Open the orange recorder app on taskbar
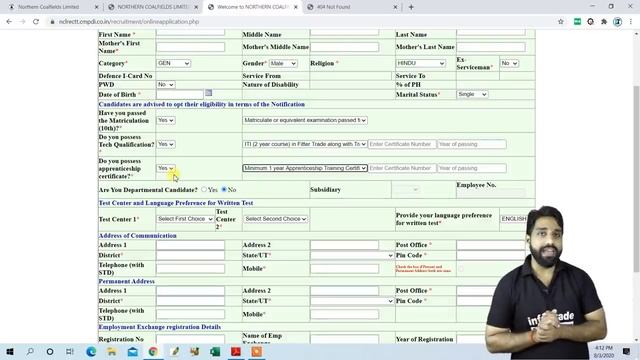The image size is (640, 360). [x=257, y=351]
